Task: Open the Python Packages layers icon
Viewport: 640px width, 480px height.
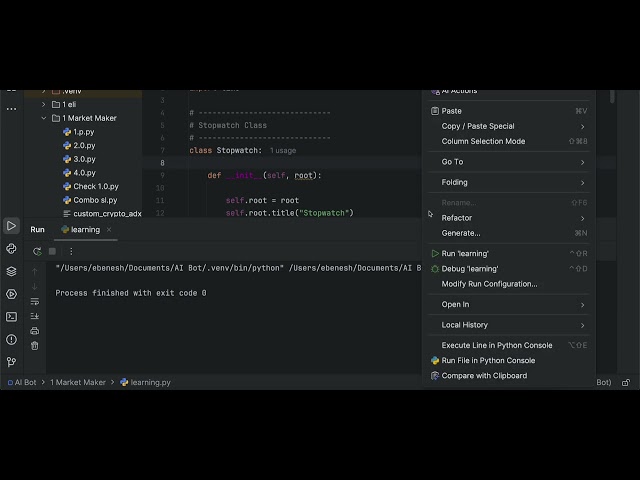Action: [x=11, y=271]
